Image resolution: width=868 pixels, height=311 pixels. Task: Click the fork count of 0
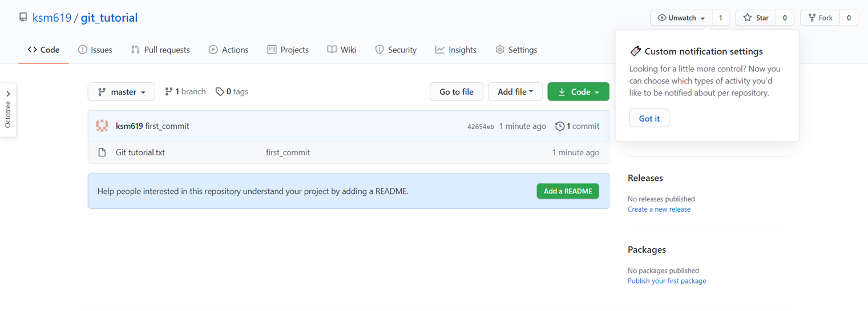coord(849,18)
